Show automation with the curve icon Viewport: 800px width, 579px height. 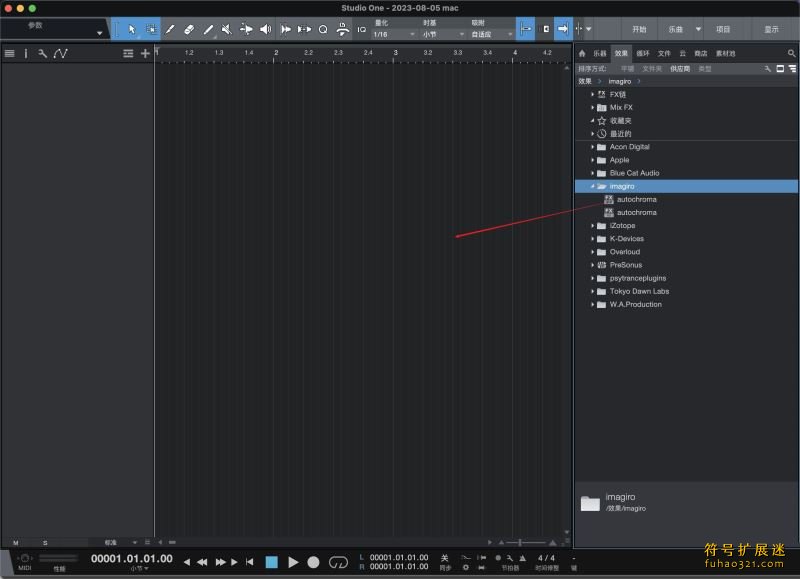[61, 53]
